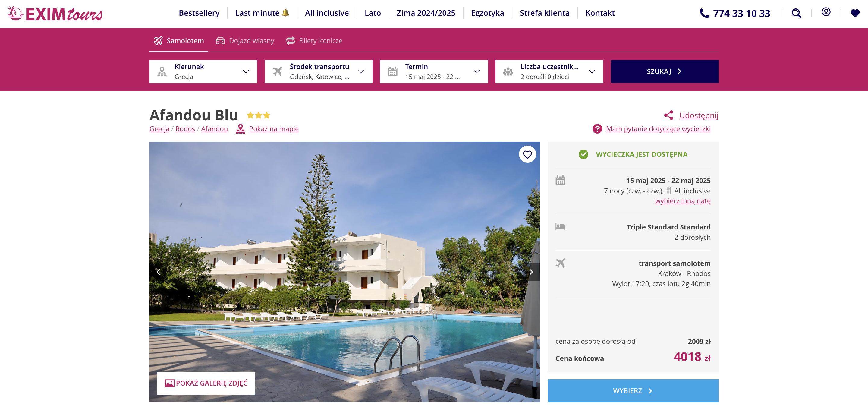Follow the wybierz inną datę link
This screenshot has height=407, width=868.
pos(683,201)
